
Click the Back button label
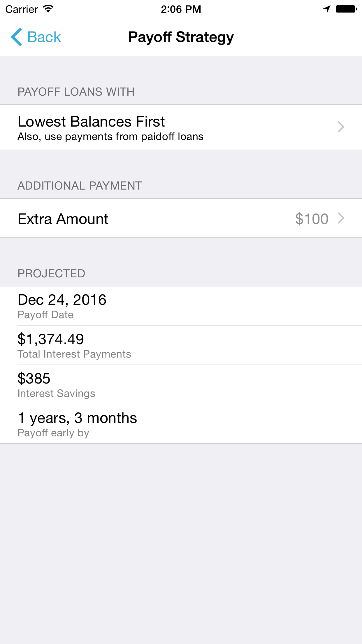pyautogui.click(x=44, y=37)
